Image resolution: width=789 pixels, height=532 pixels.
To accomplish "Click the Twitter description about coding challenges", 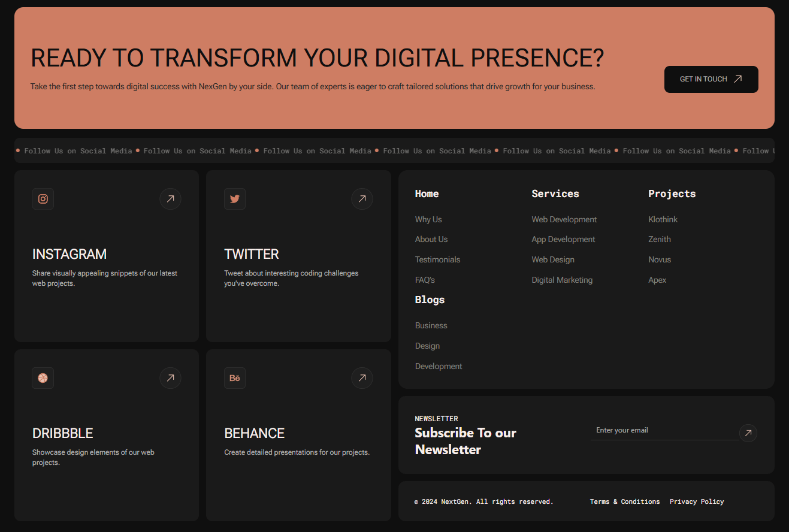I will [291, 278].
